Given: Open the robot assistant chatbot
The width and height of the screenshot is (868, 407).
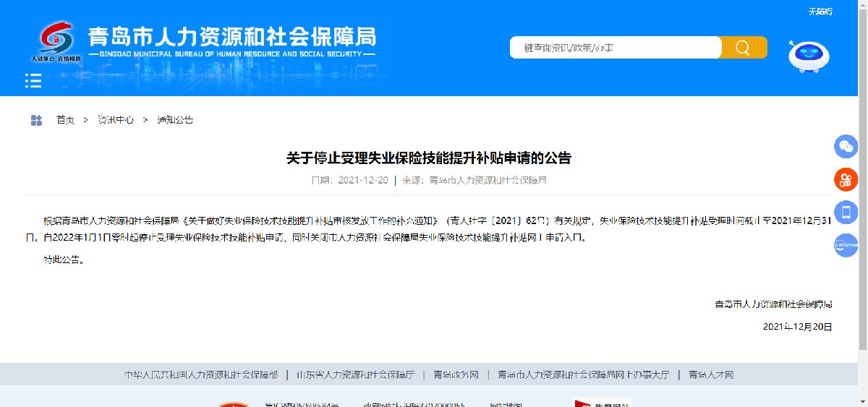Looking at the screenshot, I should coord(808,56).
